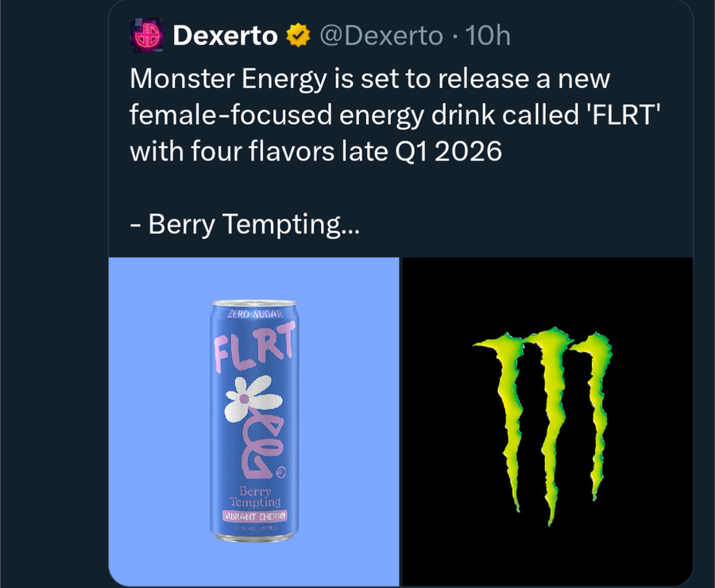Click the Vibrant Energy banner on can
The image size is (715, 588).
tap(255, 516)
